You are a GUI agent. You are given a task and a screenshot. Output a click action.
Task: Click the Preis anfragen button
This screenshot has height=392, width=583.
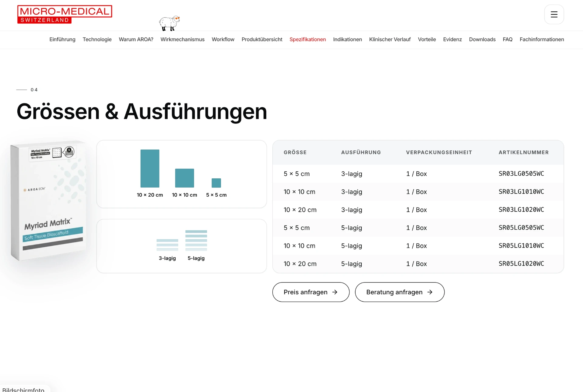[x=311, y=292]
